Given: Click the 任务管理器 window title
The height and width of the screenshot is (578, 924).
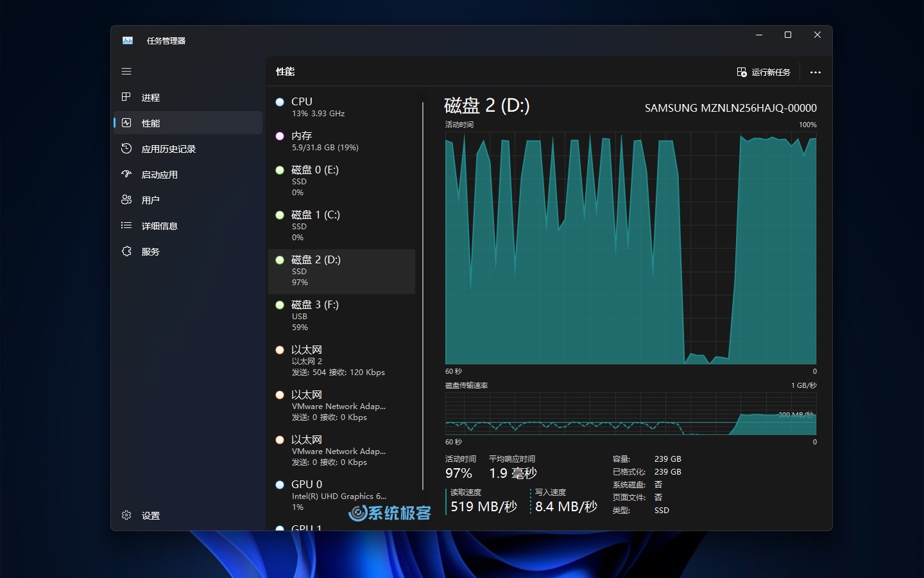Looking at the screenshot, I should pos(166,40).
